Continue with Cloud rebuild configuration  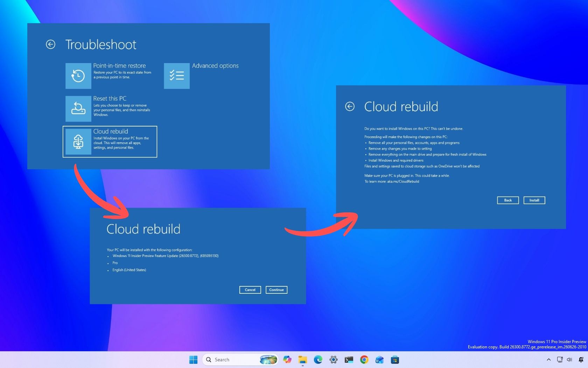click(276, 290)
